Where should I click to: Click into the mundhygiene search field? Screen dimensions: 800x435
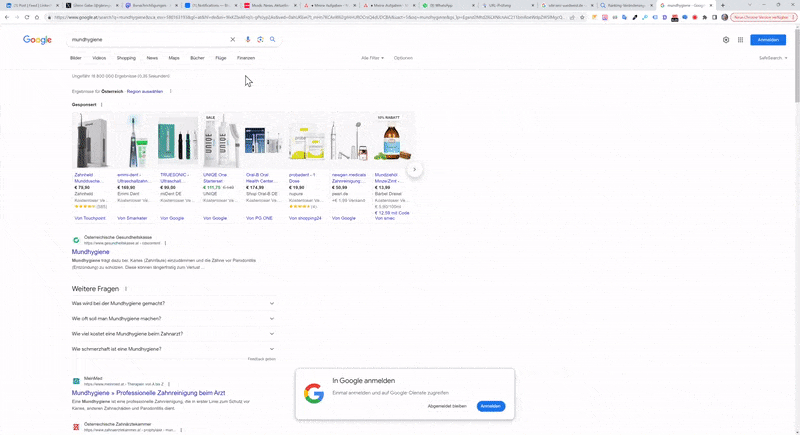(x=148, y=39)
